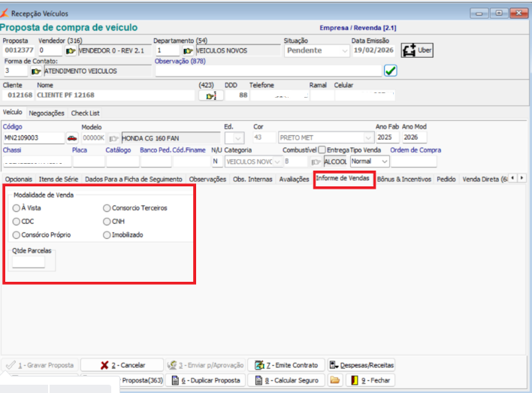
Task: Open Informe de Vendas tab
Action: (x=343, y=178)
